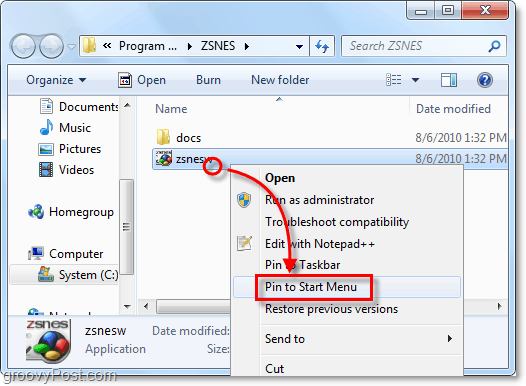526x386 pixels.
Task: Click the Change your view icon
Action: (x=393, y=80)
